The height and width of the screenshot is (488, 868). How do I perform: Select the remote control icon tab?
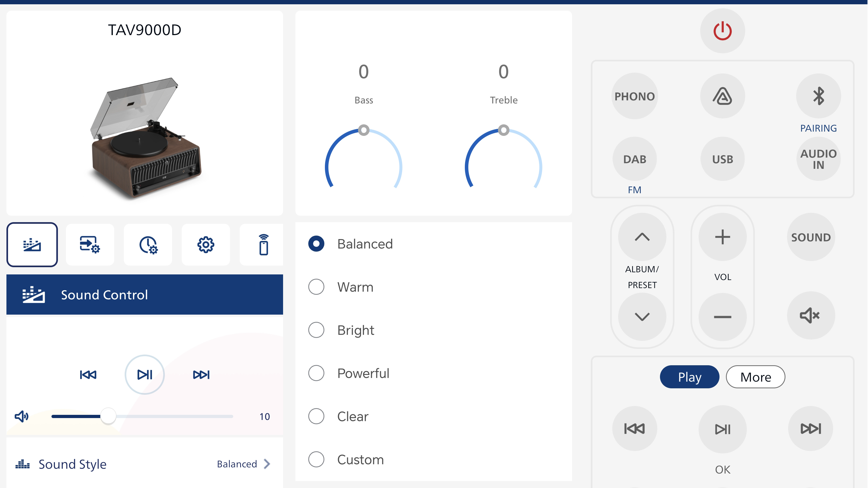pos(263,245)
